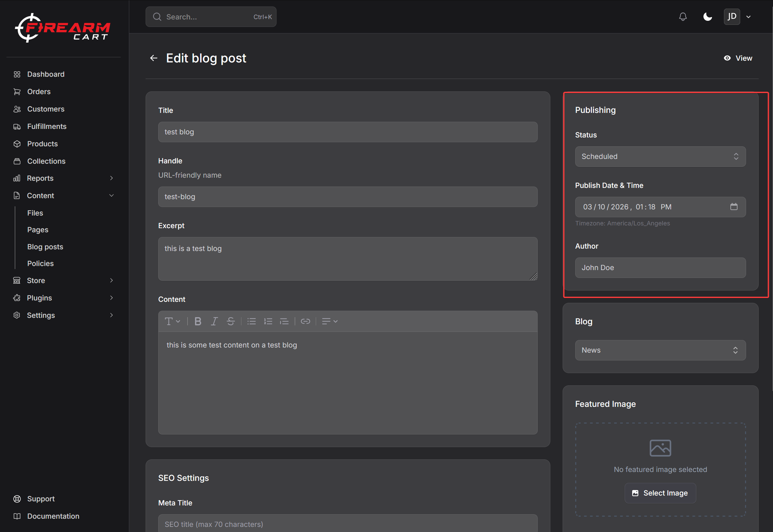Image resolution: width=773 pixels, height=532 pixels.
Task: Open Files under Content
Action: 35,213
